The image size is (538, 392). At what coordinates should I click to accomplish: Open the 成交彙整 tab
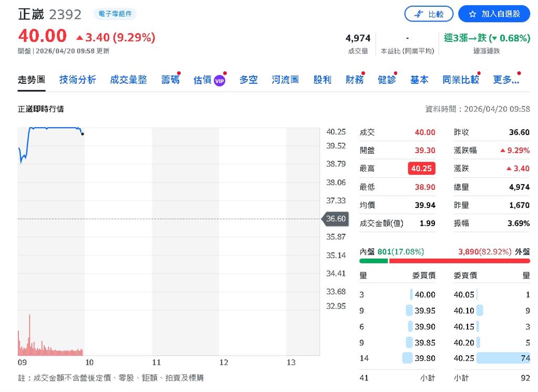(128, 80)
